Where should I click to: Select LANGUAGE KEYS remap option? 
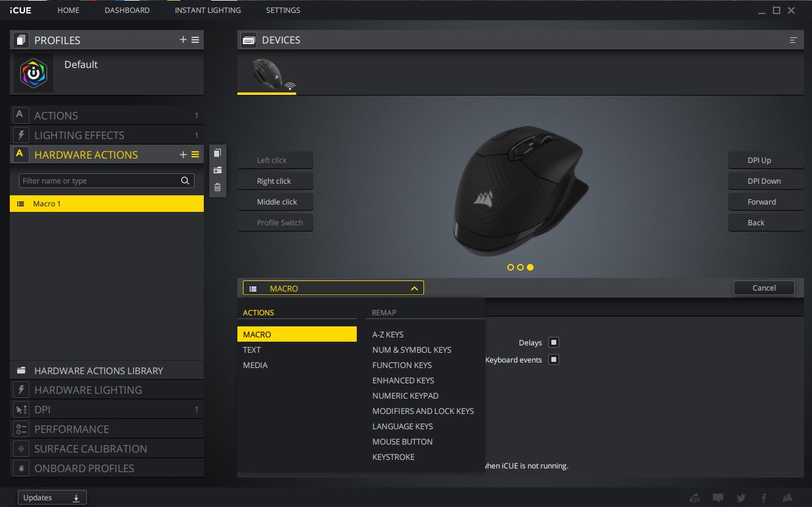[x=403, y=426]
